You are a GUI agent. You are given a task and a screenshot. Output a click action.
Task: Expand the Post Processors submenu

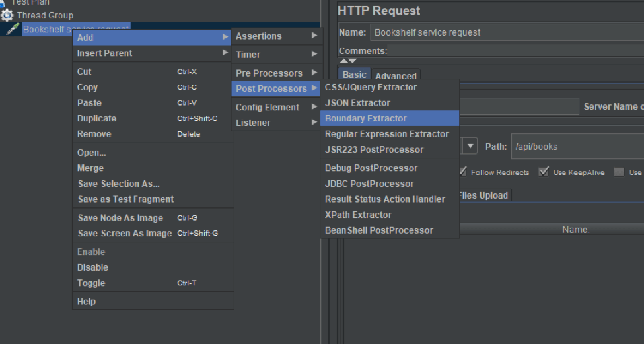click(x=276, y=88)
